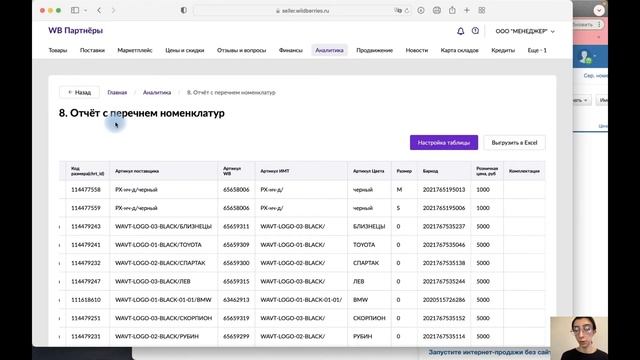Open the Поставки menu
The image size is (640, 360).
coord(92,50)
